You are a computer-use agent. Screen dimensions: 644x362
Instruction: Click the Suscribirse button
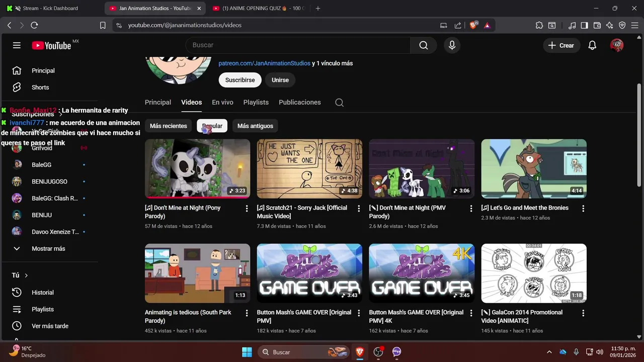[x=240, y=80]
